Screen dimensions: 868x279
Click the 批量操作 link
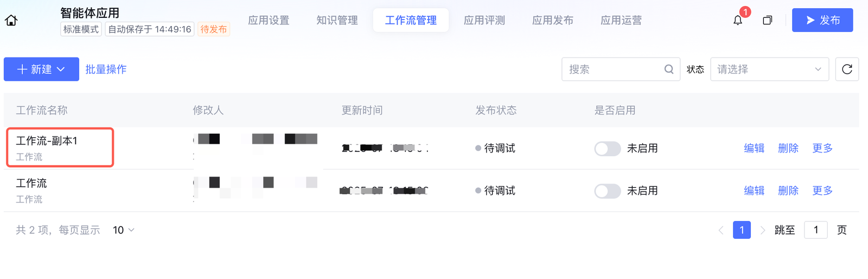106,69
